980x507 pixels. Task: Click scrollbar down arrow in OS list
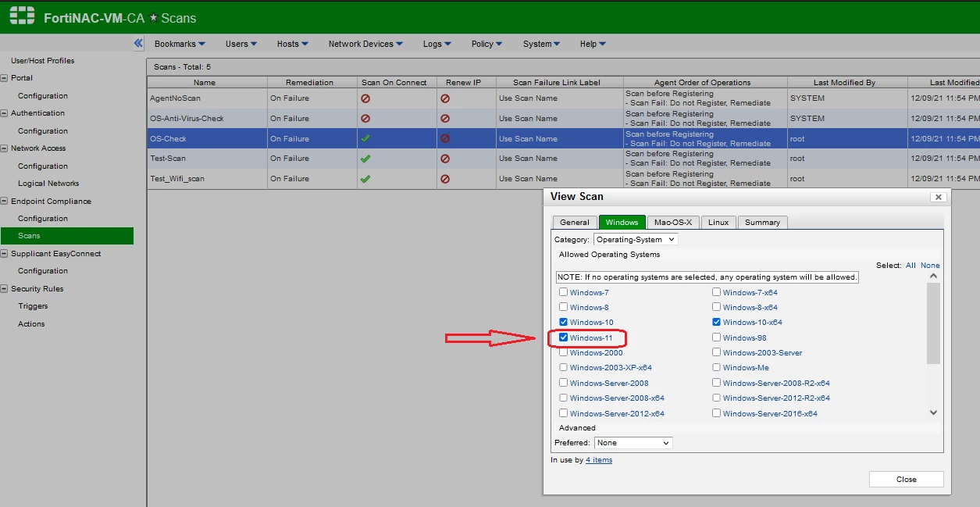933,412
